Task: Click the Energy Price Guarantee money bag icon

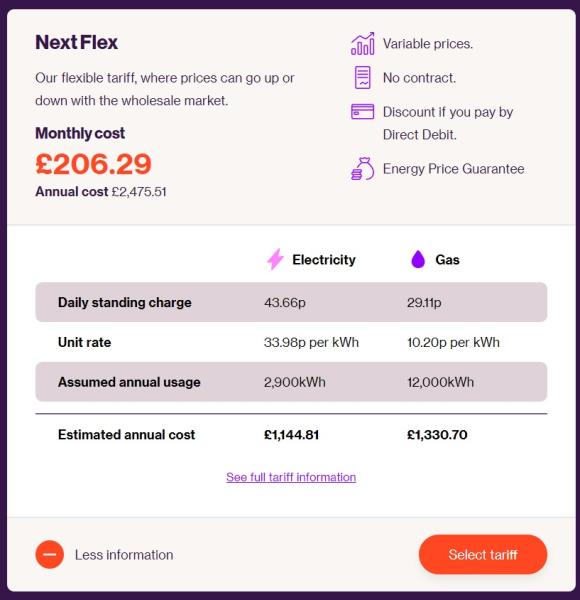Action: (x=362, y=169)
